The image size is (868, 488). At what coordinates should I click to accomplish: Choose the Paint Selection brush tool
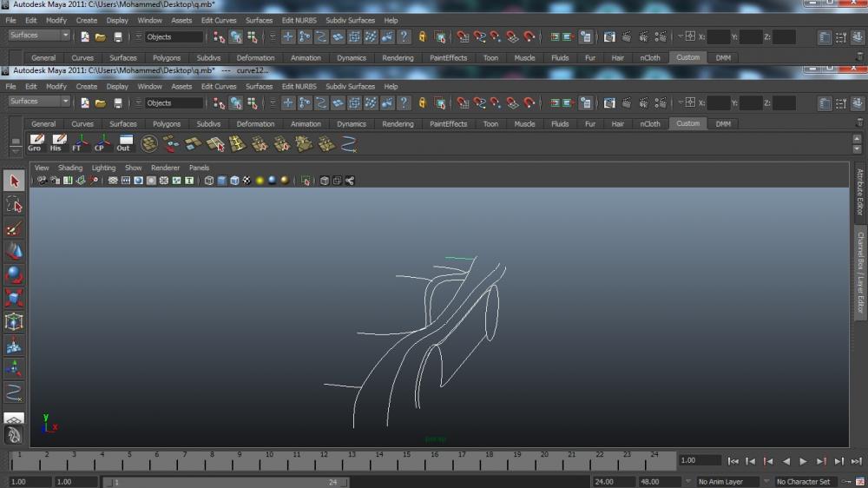click(x=14, y=228)
